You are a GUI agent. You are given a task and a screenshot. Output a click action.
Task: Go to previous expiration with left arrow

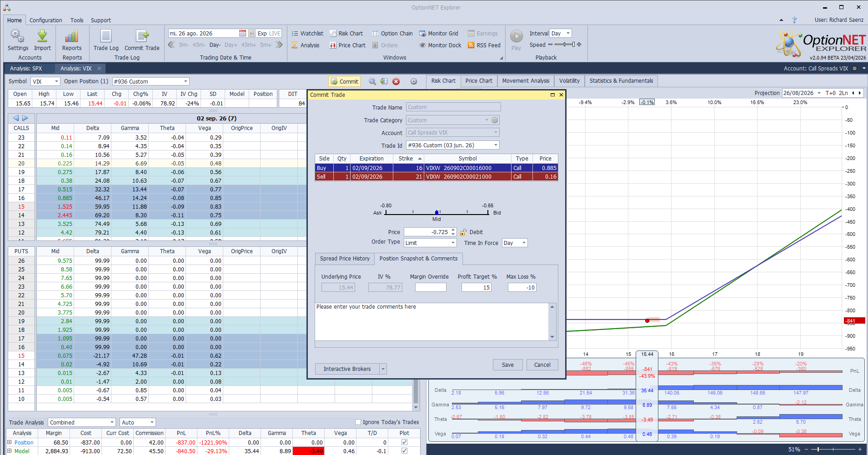click(x=16, y=118)
